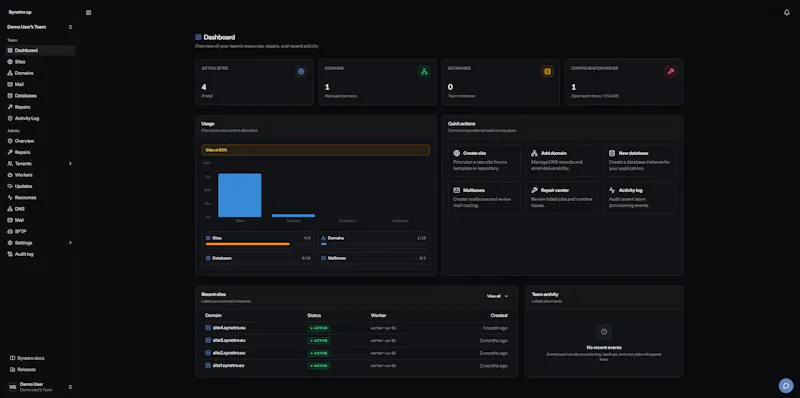Click the clock icon in Team activity

pos(604,332)
